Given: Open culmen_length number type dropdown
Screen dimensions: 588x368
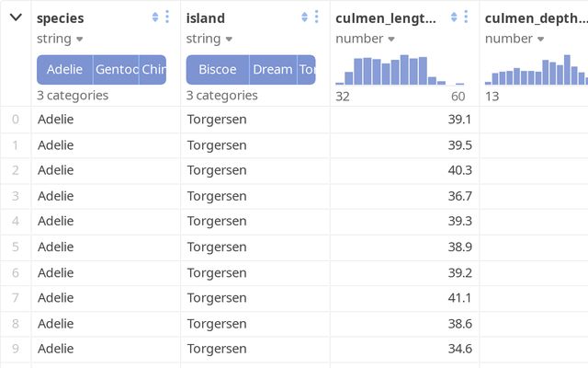Looking at the screenshot, I should click(366, 39).
